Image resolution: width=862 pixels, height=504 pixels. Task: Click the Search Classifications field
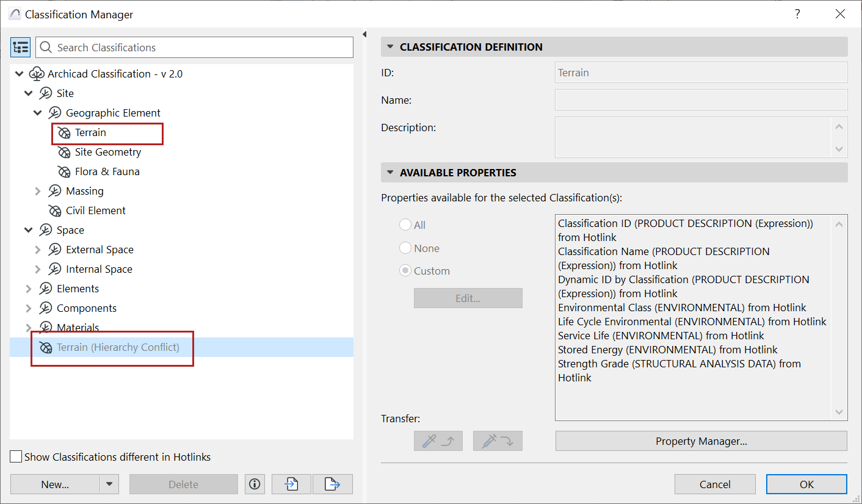pyautogui.click(x=195, y=48)
